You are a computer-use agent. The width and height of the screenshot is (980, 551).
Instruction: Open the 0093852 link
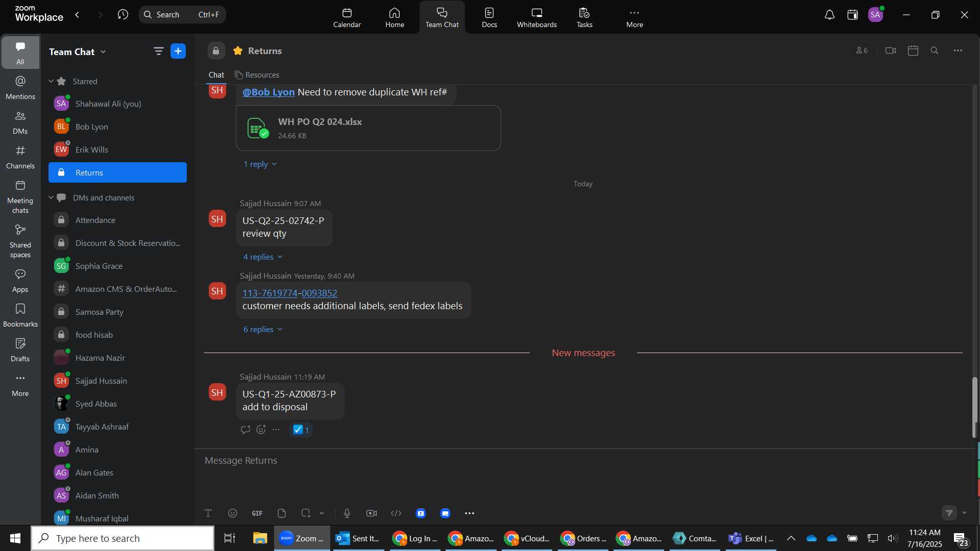(319, 293)
